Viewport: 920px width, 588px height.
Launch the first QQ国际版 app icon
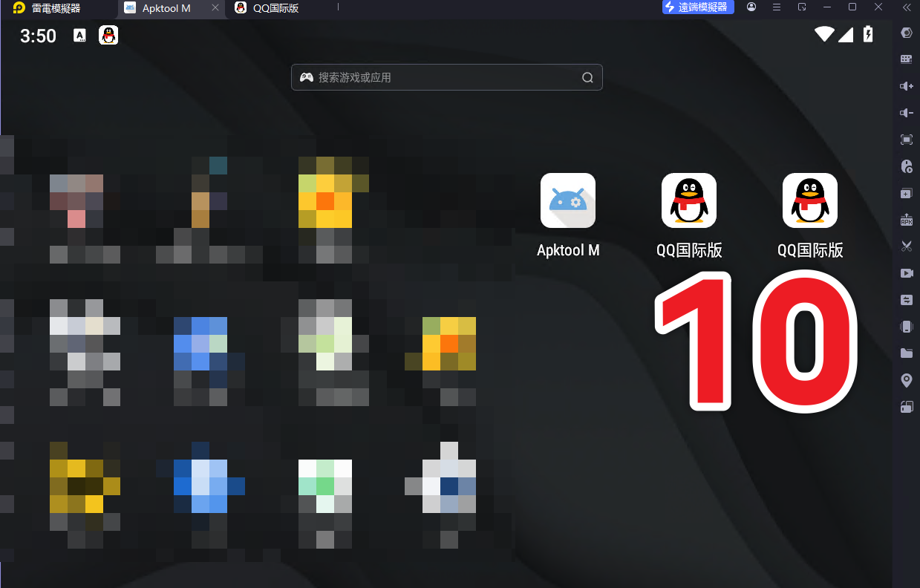[688, 200]
